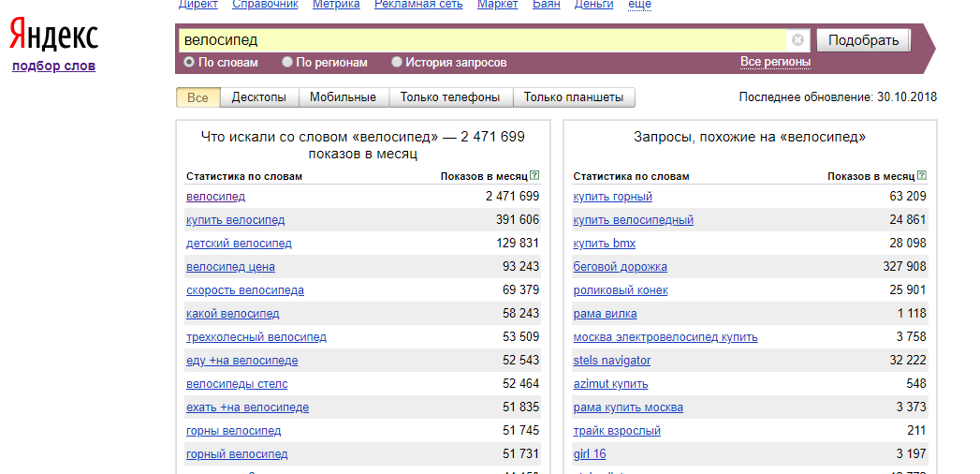Switch to the 'Десктопы' tab
This screenshot has height=474, width=980.
click(x=258, y=96)
